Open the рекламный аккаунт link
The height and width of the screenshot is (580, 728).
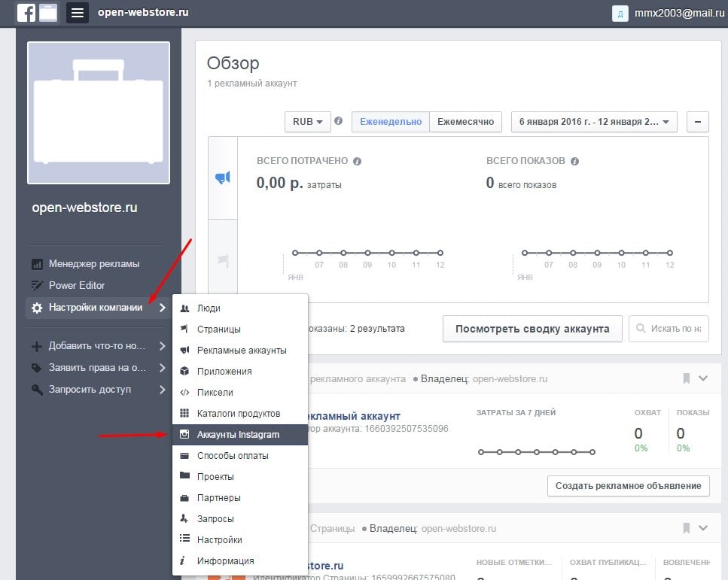click(353, 416)
